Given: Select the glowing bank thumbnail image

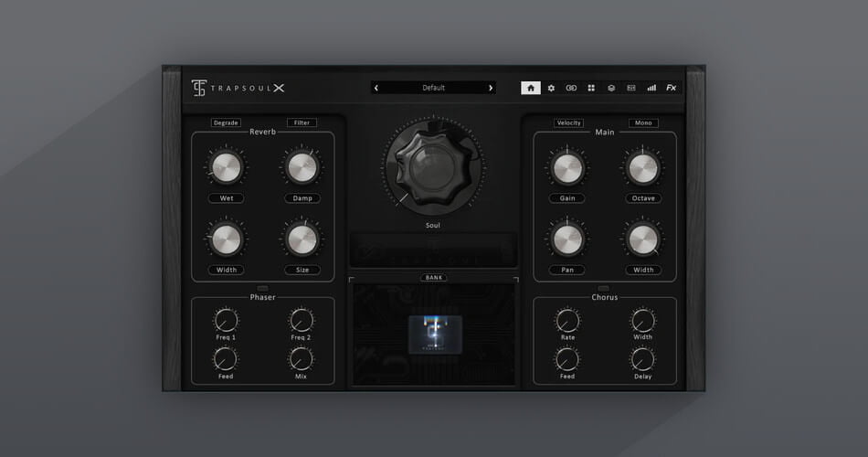Looking at the screenshot, I should (x=435, y=334).
